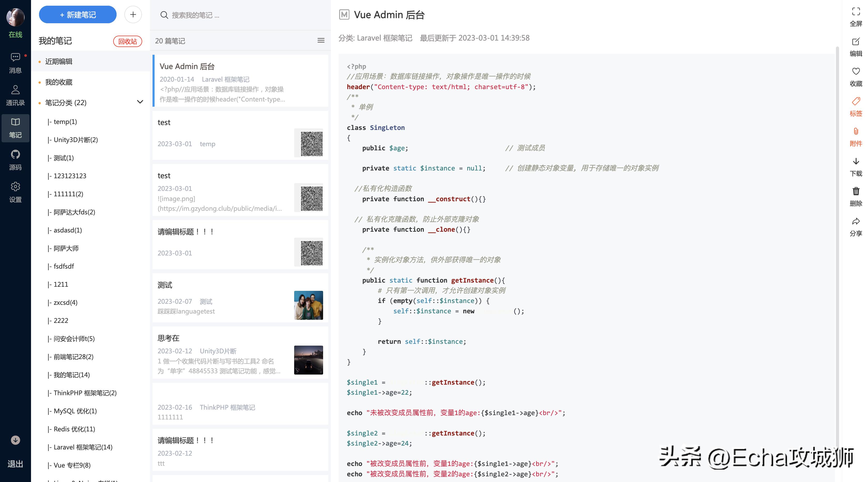Click the fullscreen icon (全屏)
This screenshot has height=482, width=868.
856,12
